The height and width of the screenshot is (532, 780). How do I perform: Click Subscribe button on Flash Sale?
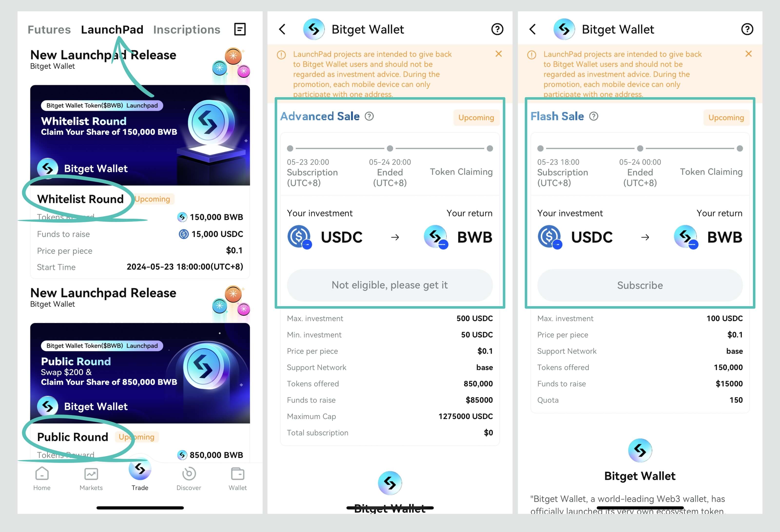(640, 285)
